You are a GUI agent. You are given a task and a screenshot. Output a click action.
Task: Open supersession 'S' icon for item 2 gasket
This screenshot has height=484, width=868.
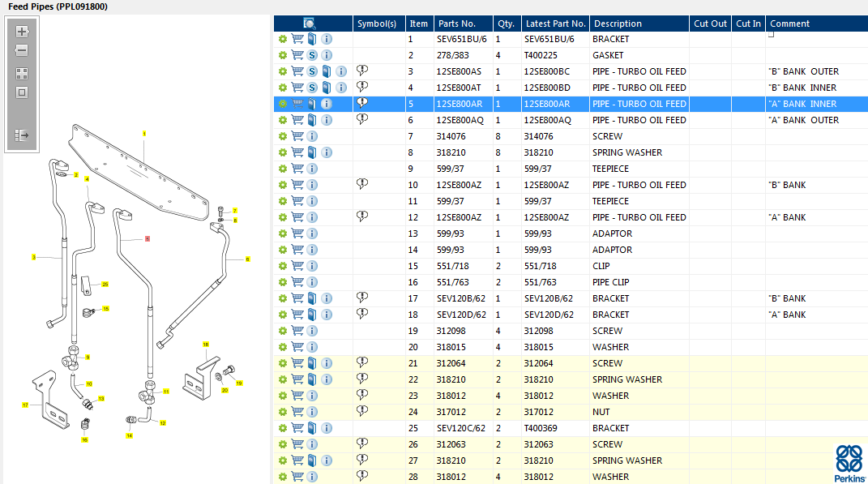point(312,55)
